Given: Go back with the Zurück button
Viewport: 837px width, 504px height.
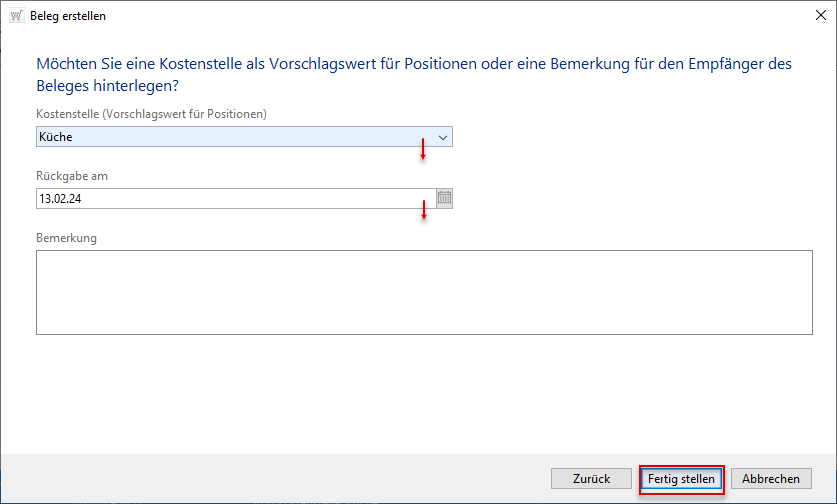Looking at the screenshot, I should click(592, 479).
